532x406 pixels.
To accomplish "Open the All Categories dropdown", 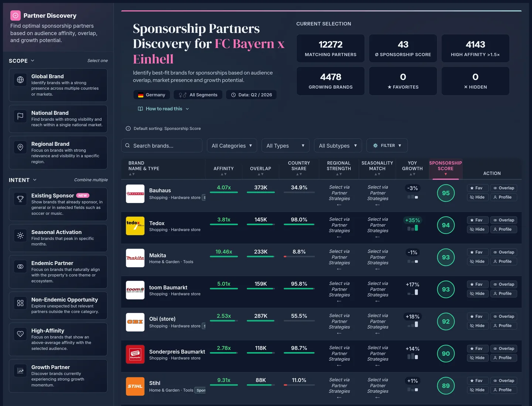I will point(232,145).
